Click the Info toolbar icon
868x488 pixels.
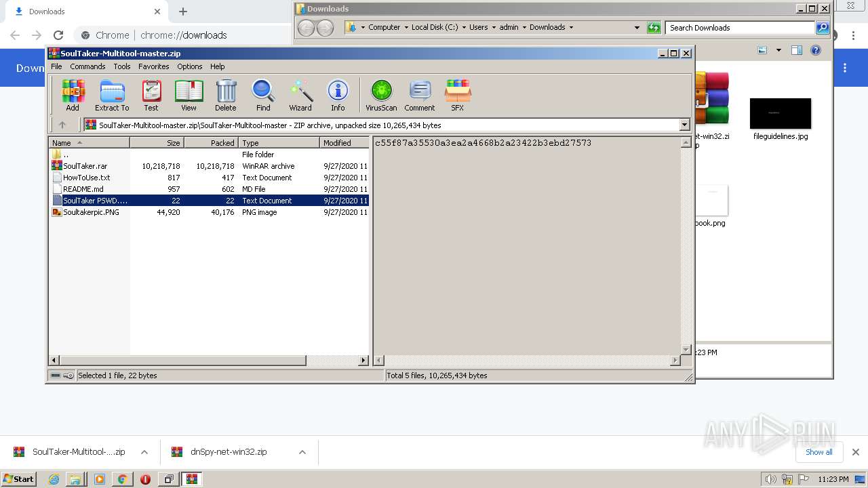pyautogui.click(x=338, y=95)
